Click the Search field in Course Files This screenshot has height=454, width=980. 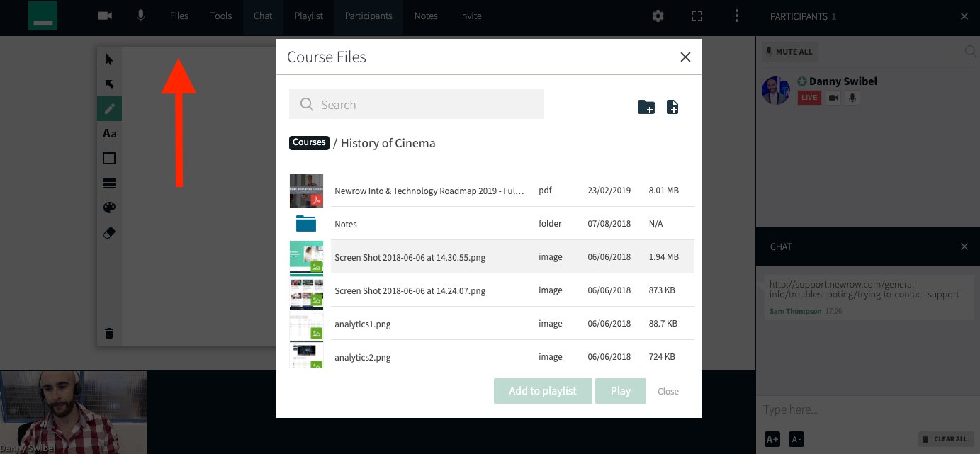(417, 104)
